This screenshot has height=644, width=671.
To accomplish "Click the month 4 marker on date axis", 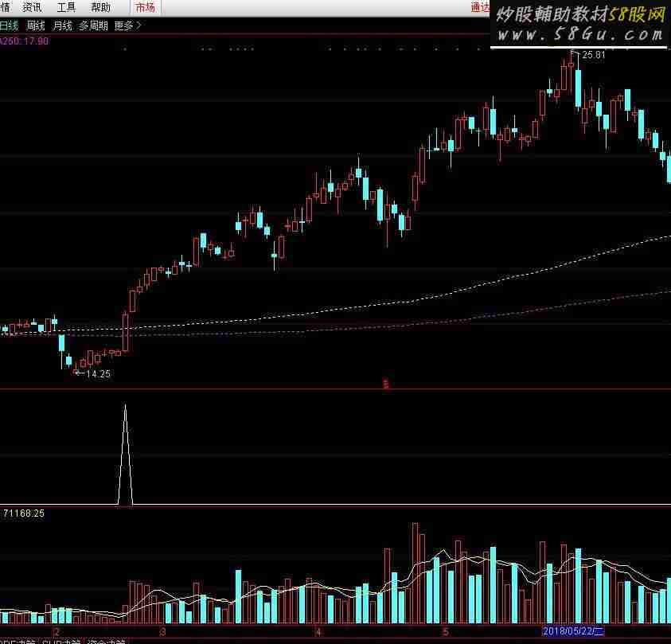I will [318, 631].
